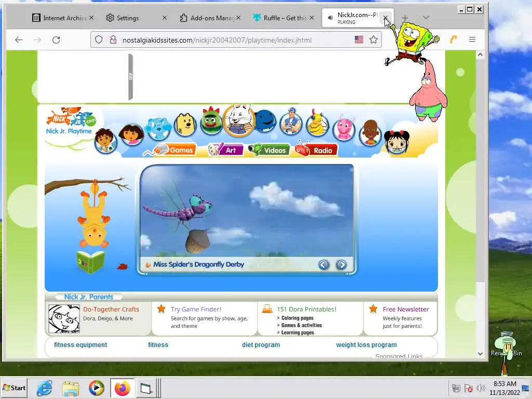Viewport: 532px width, 399px height.
Task: Click the dragonfly game preview thumbnail
Action: (x=247, y=211)
